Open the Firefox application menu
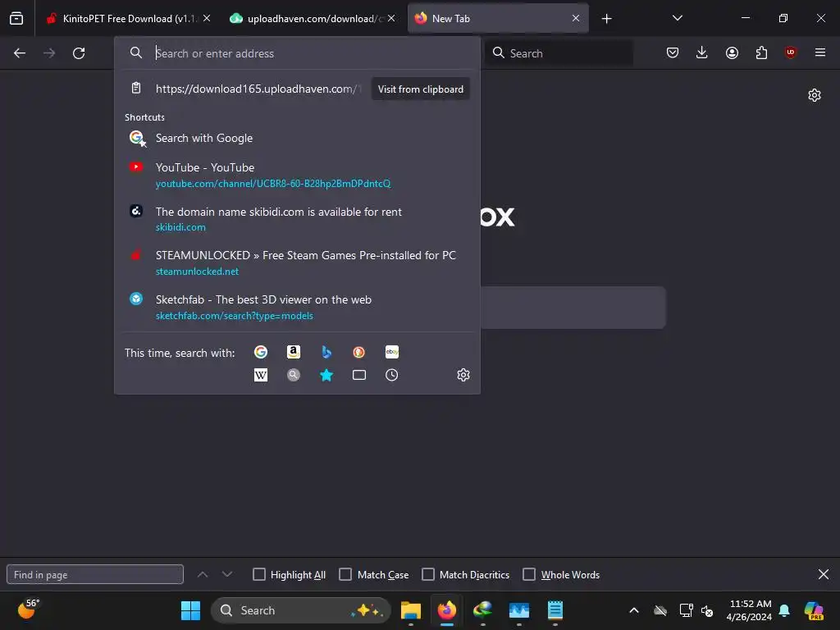 click(x=820, y=52)
